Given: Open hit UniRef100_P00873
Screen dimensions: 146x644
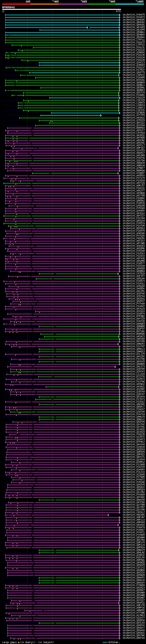Looking at the screenshot, I should click(133, 17).
